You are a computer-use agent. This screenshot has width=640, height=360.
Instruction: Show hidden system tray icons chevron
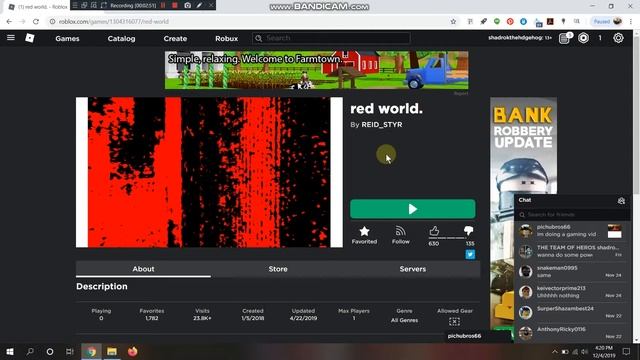click(554, 351)
